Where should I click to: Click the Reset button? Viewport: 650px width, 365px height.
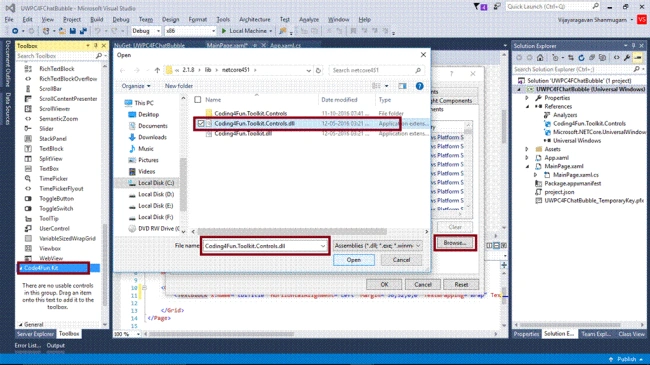point(461,285)
